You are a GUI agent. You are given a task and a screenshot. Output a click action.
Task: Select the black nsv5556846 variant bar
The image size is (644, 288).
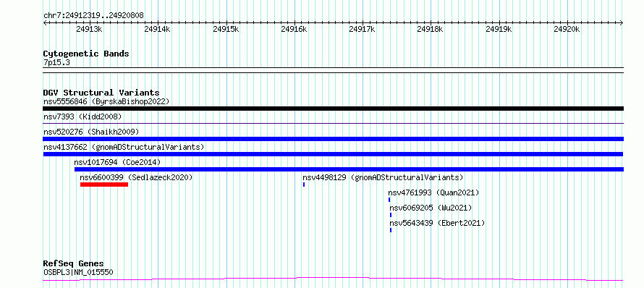[333, 109]
